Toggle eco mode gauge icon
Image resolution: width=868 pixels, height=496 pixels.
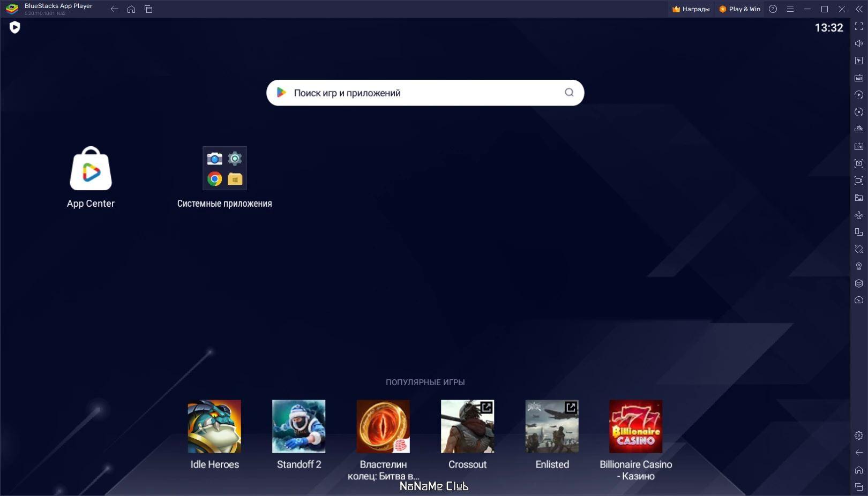point(859,300)
